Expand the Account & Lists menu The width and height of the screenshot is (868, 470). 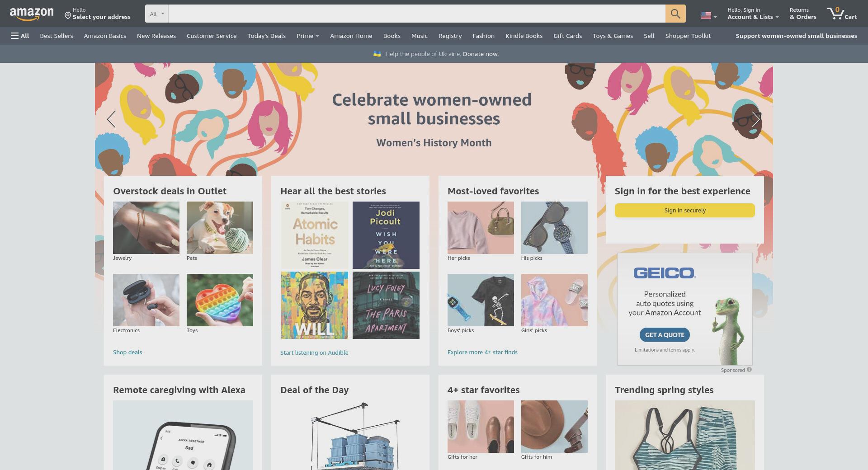753,14
